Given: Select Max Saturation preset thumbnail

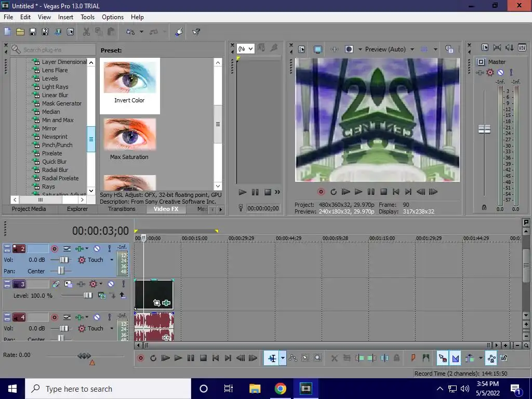Looking at the screenshot, I should 129,135.
